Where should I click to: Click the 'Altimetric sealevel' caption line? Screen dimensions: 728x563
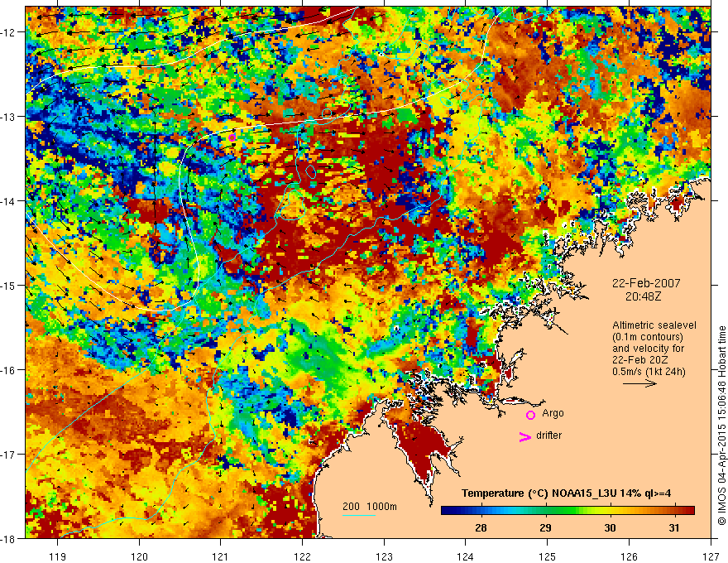pos(654,325)
